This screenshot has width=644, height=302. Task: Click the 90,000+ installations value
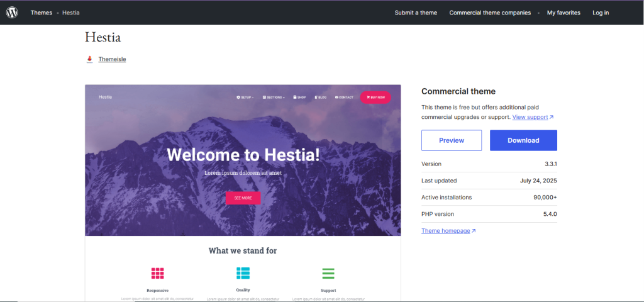pos(545,198)
